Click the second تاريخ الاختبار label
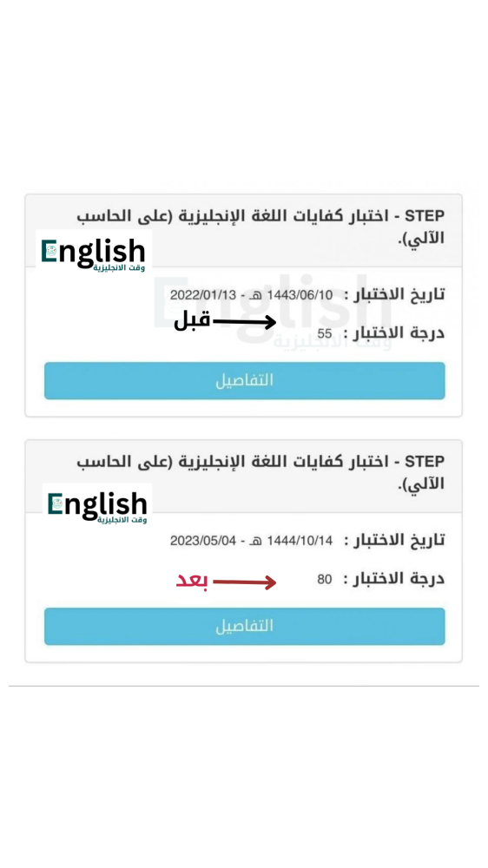The width and height of the screenshot is (488, 868). (394, 540)
